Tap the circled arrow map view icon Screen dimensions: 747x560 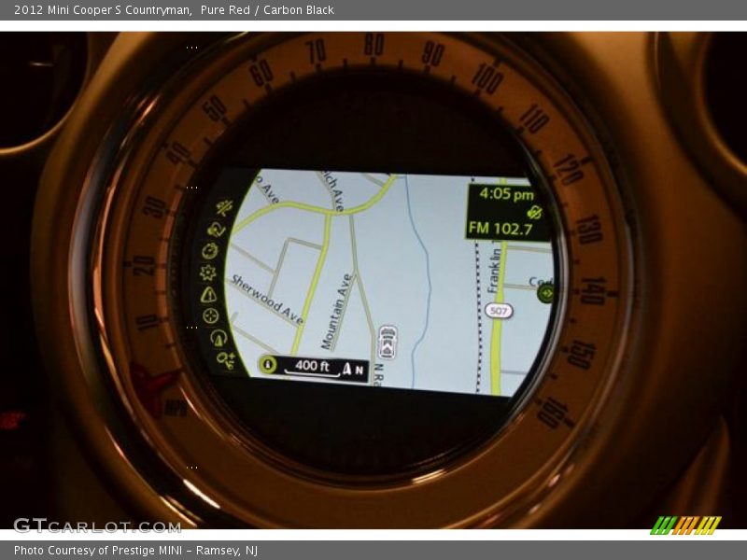[x=218, y=337]
